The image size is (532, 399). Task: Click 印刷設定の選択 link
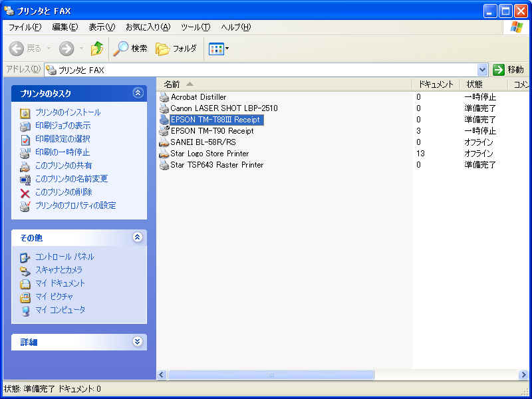(x=63, y=139)
